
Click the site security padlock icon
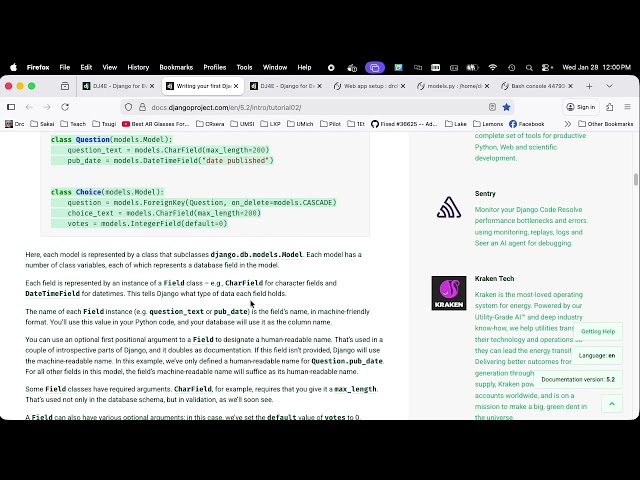(142, 107)
